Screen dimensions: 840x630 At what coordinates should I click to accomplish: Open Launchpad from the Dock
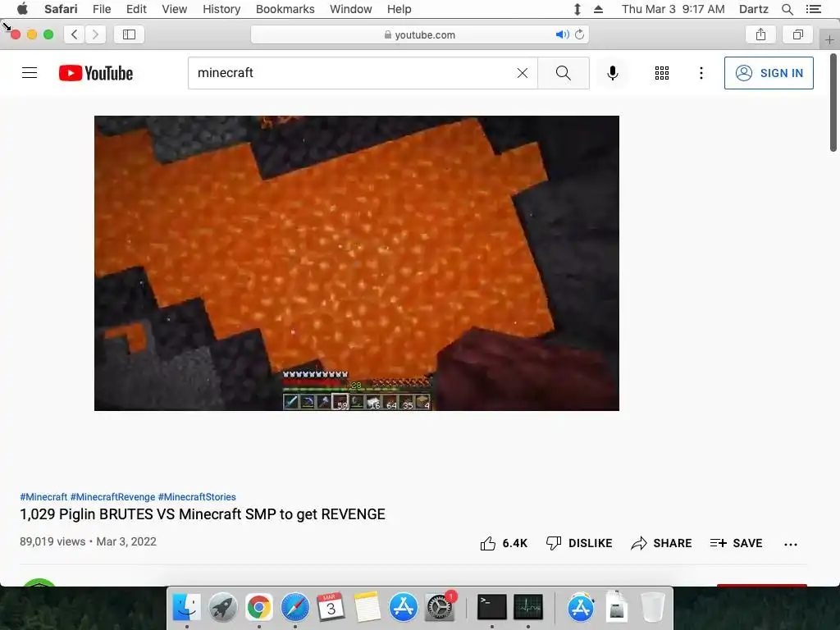point(222,607)
